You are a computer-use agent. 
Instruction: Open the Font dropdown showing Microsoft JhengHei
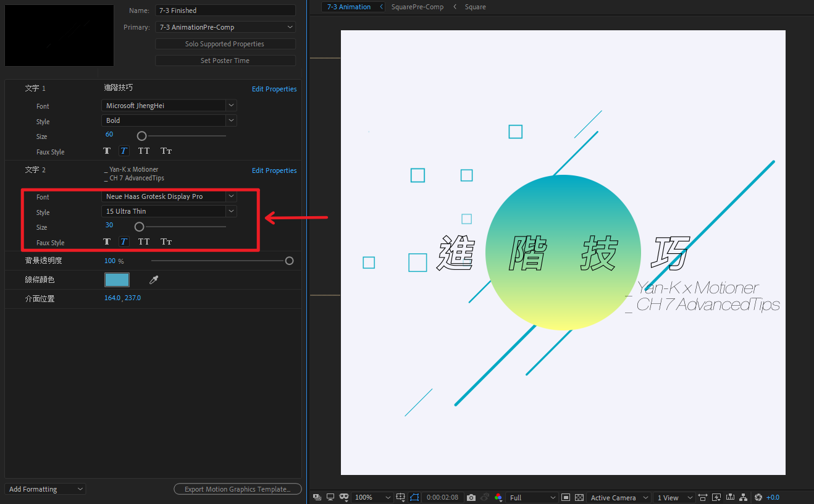coord(169,106)
